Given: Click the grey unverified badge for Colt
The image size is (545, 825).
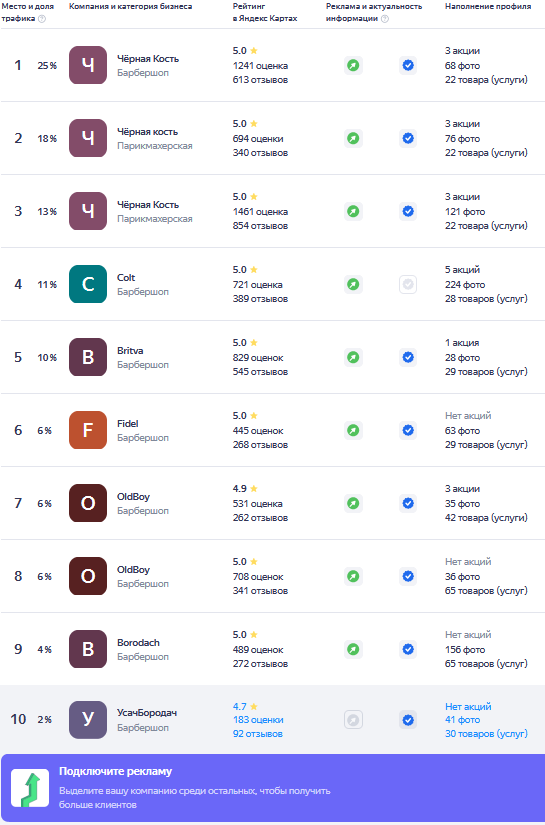Looking at the screenshot, I should [408, 285].
